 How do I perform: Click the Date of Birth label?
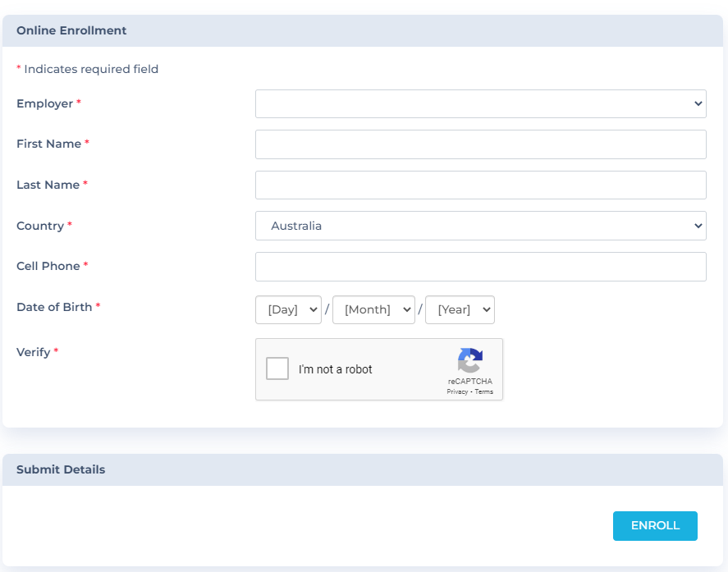click(54, 307)
